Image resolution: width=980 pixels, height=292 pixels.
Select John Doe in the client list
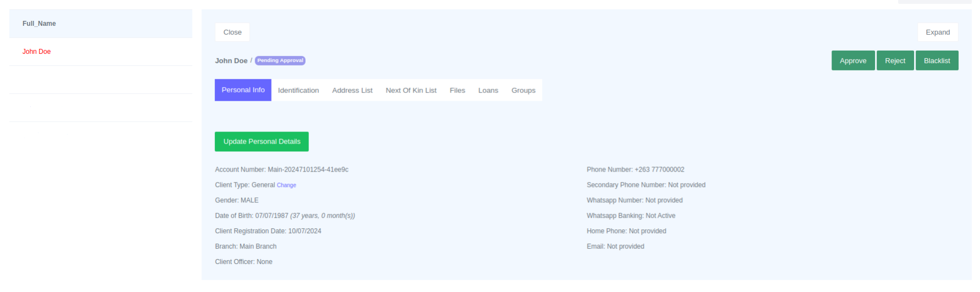click(37, 52)
